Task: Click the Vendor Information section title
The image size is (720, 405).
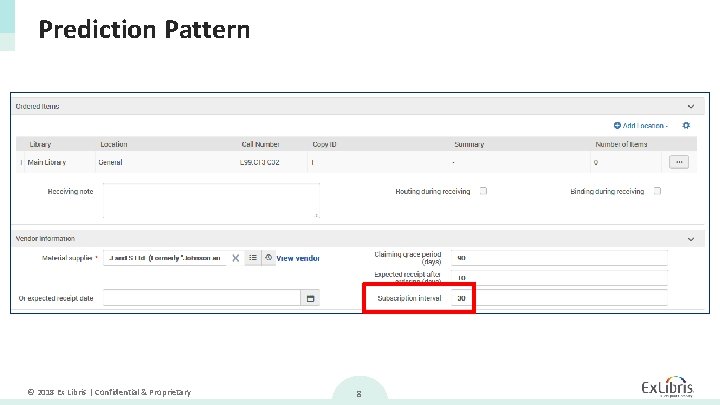Action: pos(45,239)
